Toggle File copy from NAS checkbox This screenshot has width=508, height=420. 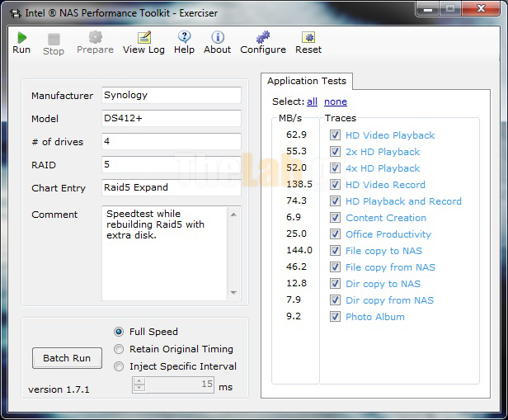[x=335, y=267]
